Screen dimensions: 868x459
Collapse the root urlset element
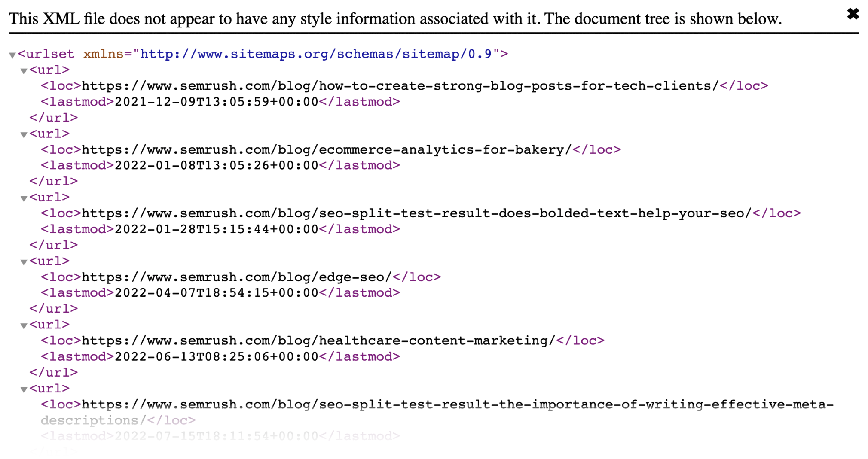point(12,55)
